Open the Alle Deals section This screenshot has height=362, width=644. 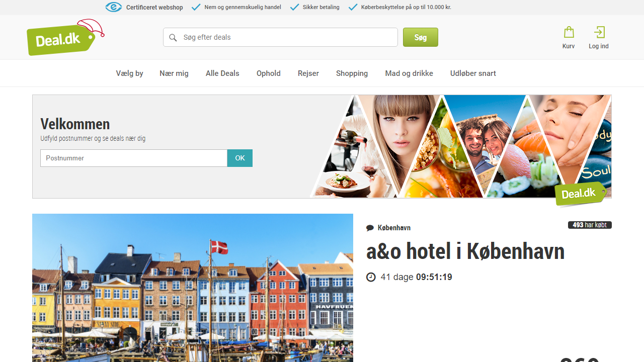pyautogui.click(x=222, y=73)
